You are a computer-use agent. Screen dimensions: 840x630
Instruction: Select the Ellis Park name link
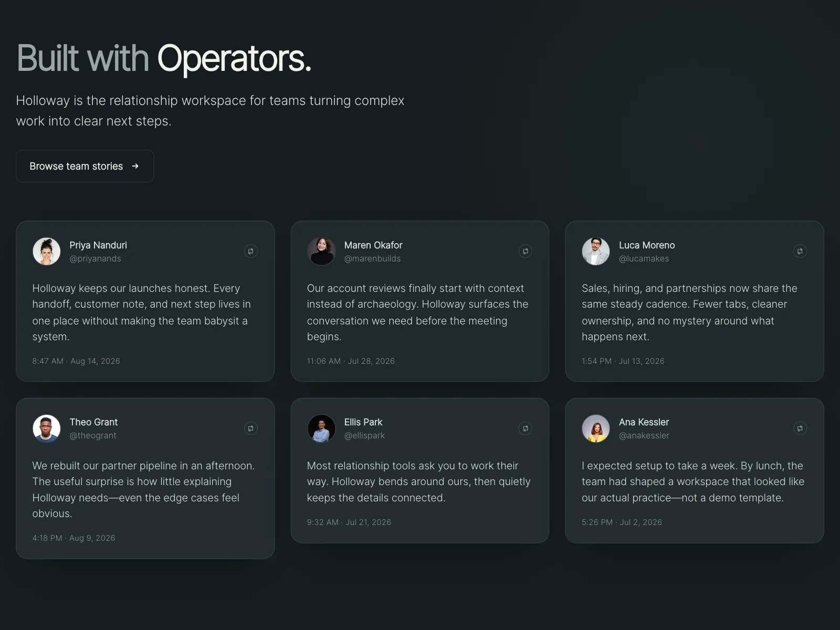[363, 422]
